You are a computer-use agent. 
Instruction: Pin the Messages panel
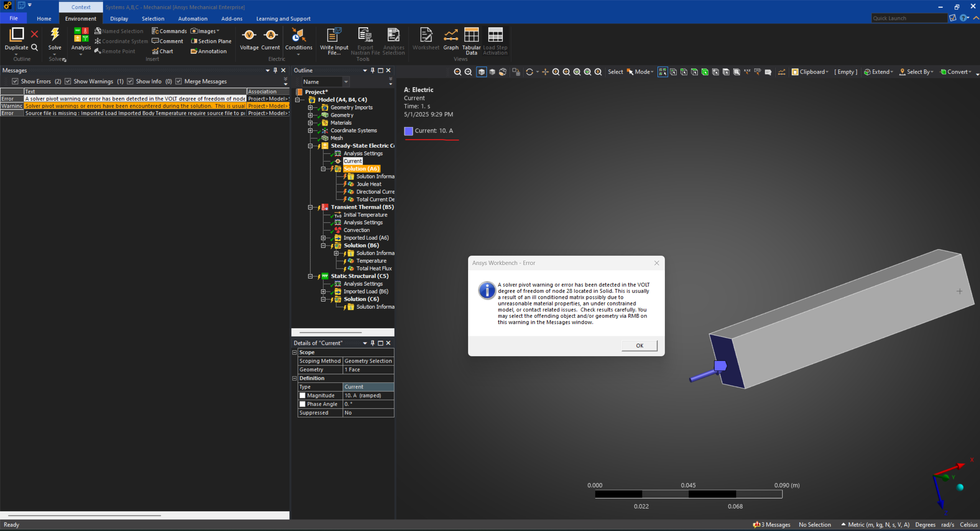pos(275,70)
